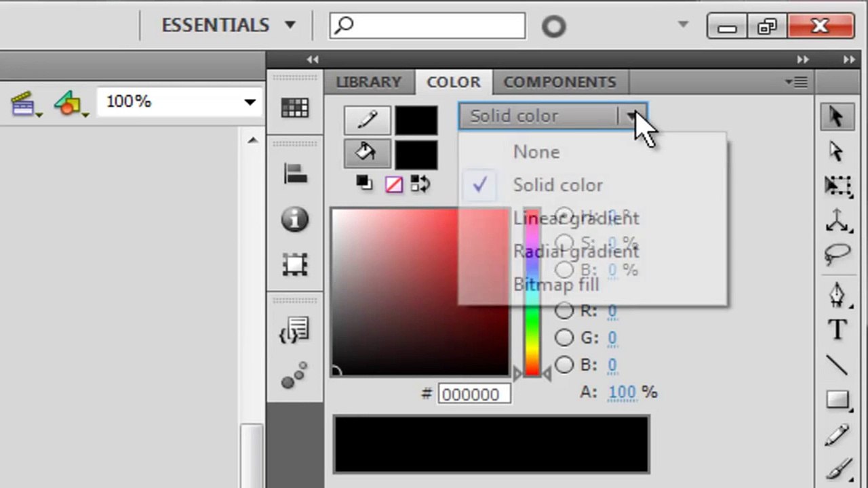This screenshot has width=868, height=488.
Task: Open the Align panel icon
Action: click(295, 174)
